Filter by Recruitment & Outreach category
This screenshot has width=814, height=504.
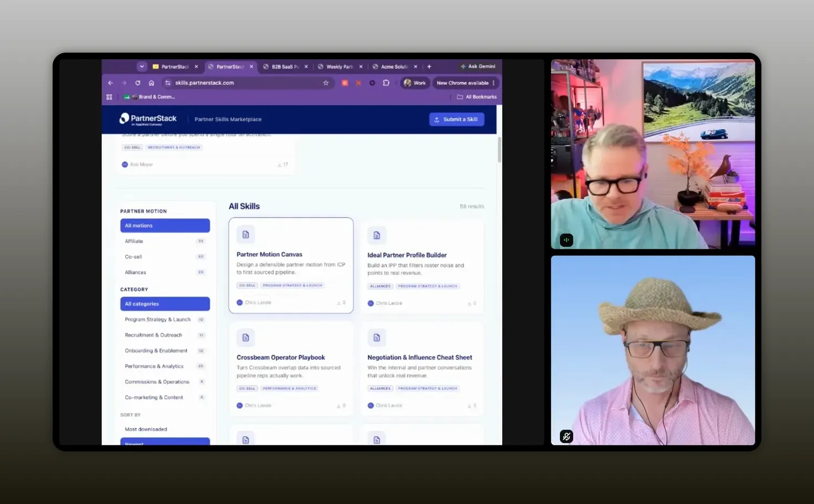click(165, 335)
